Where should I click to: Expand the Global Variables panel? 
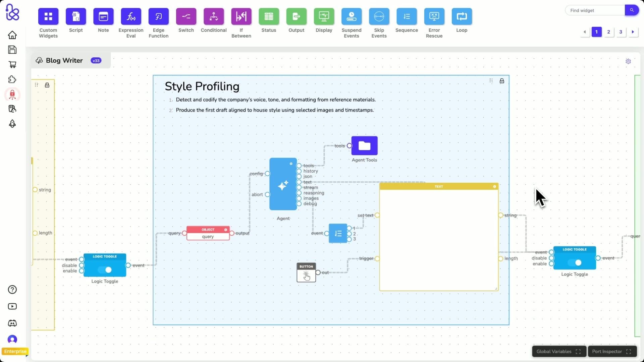point(578,352)
